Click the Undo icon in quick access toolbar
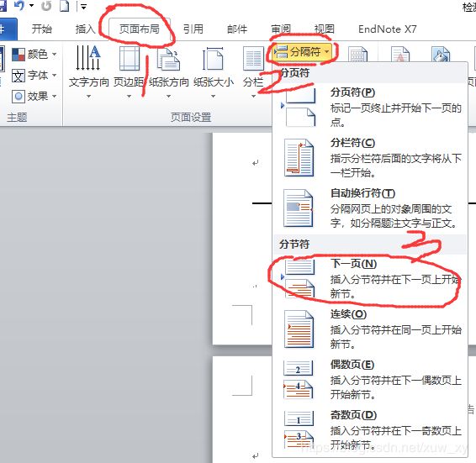Image resolution: width=476 pixels, height=463 pixels. 19,5
